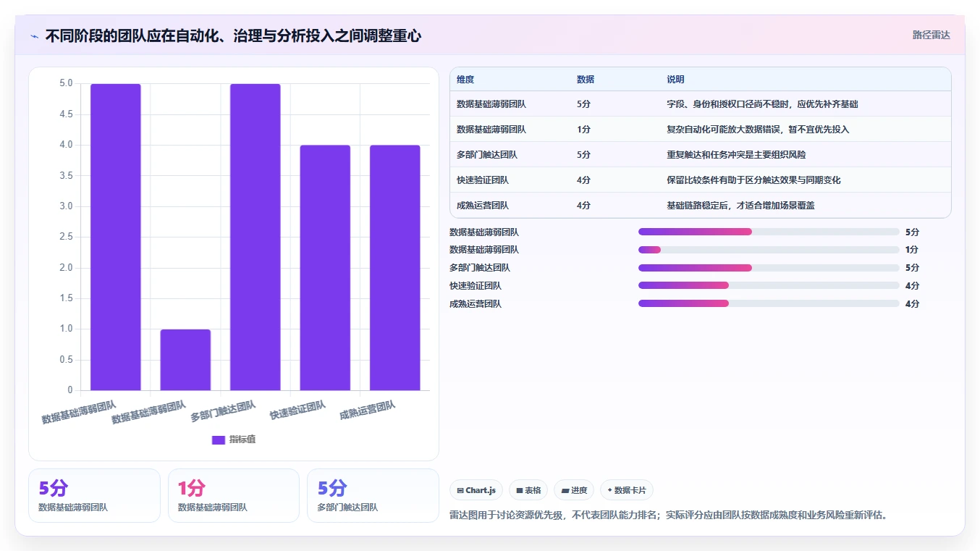Click the 5分 table cell in 多部门触达团队 row
Screen dimensions: 980x551
[583, 155]
